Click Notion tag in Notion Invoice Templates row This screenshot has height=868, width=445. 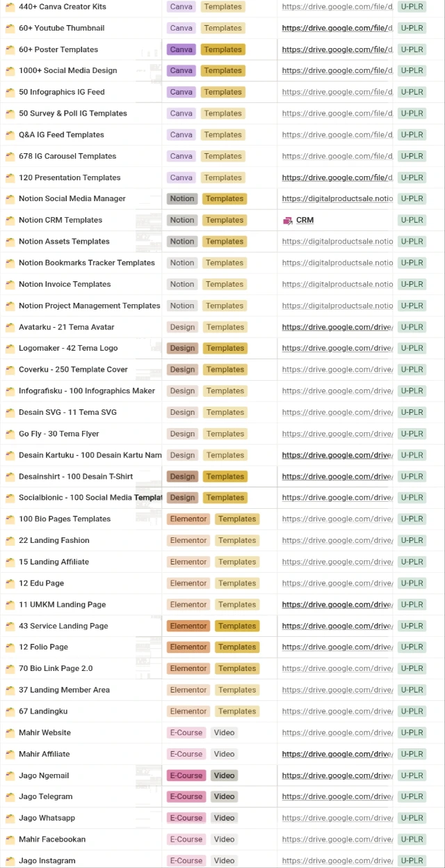point(182,284)
